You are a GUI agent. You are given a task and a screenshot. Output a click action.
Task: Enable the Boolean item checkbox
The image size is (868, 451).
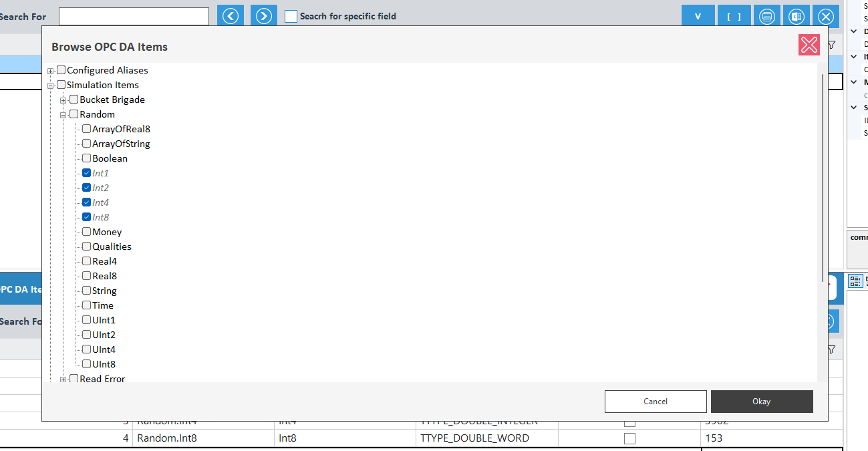87,158
